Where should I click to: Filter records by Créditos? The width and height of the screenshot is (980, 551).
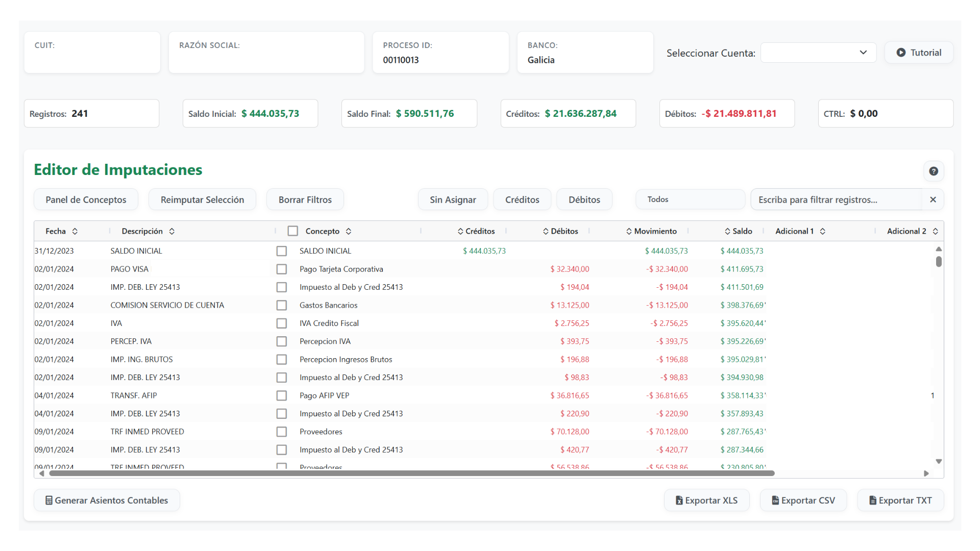point(522,199)
